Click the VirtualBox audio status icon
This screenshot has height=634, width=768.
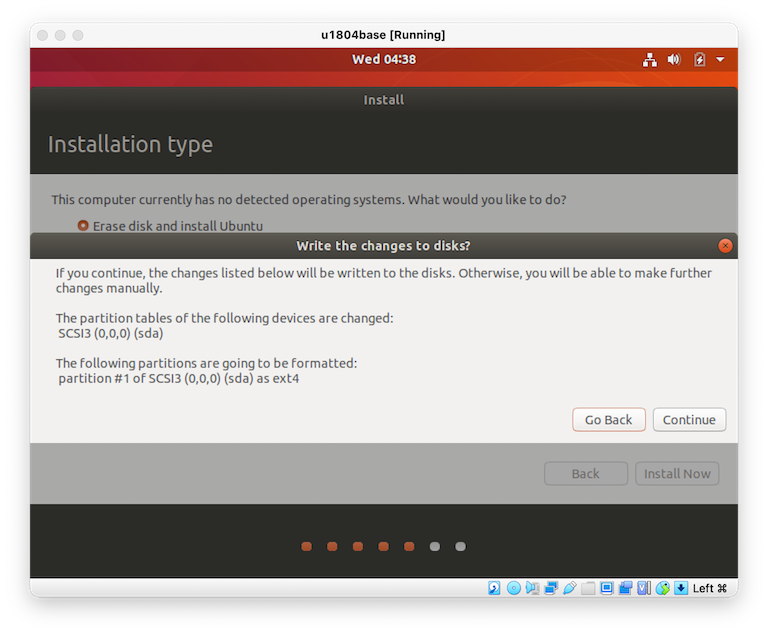(x=532, y=588)
